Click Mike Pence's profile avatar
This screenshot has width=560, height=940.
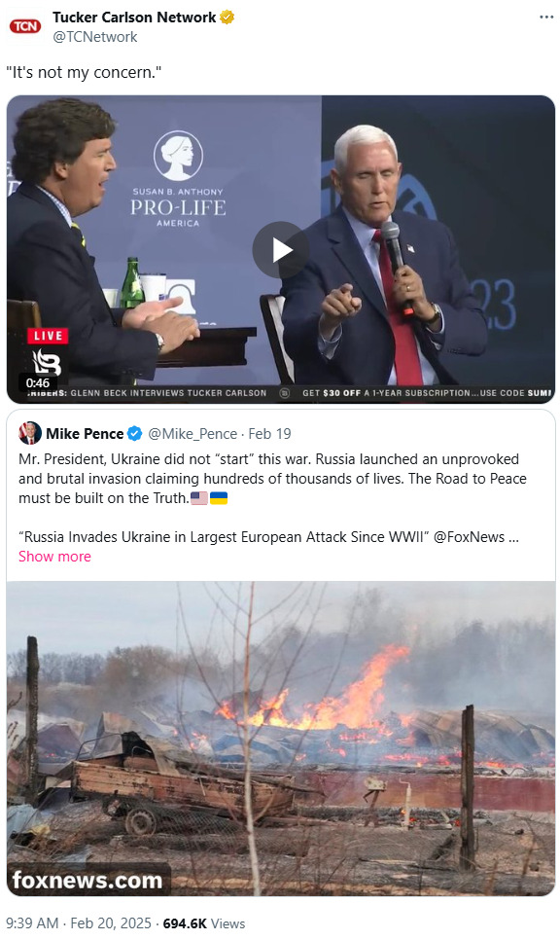(x=30, y=433)
